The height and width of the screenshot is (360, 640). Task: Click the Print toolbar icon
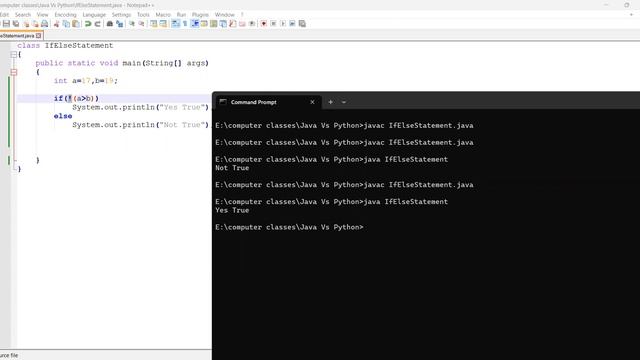coord(44,24)
